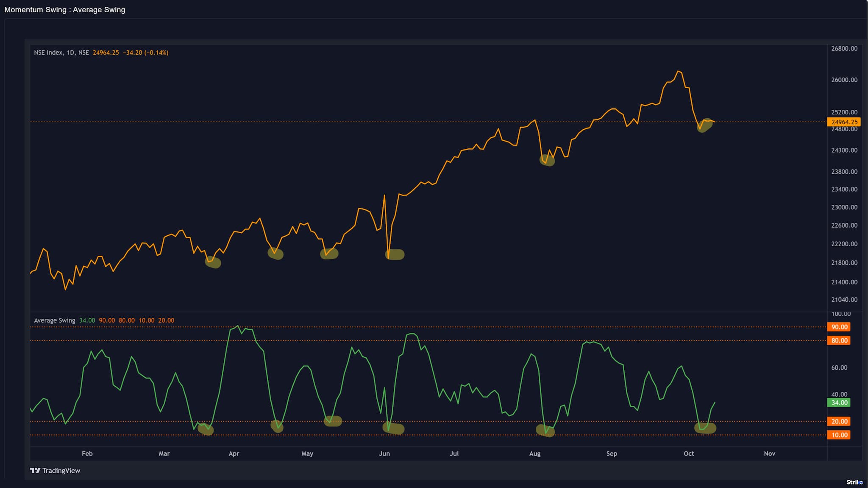Click the orange 10.00 level tag
The height and width of the screenshot is (488, 868).
839,435
